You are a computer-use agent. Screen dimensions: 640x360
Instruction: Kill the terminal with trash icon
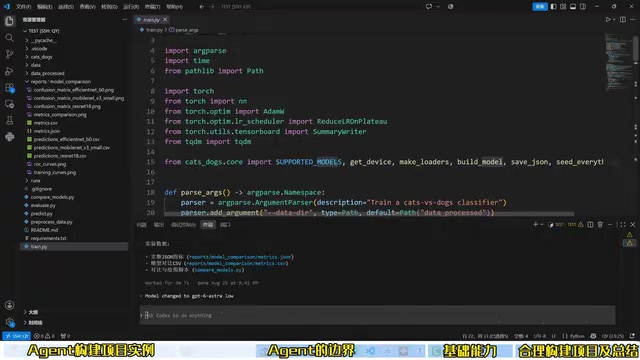pos(600,224)
